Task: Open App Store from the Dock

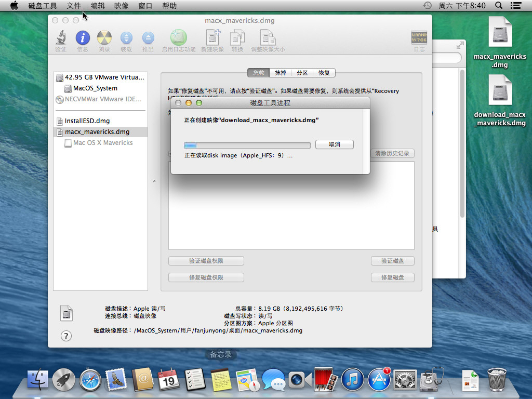Action: 379,379
